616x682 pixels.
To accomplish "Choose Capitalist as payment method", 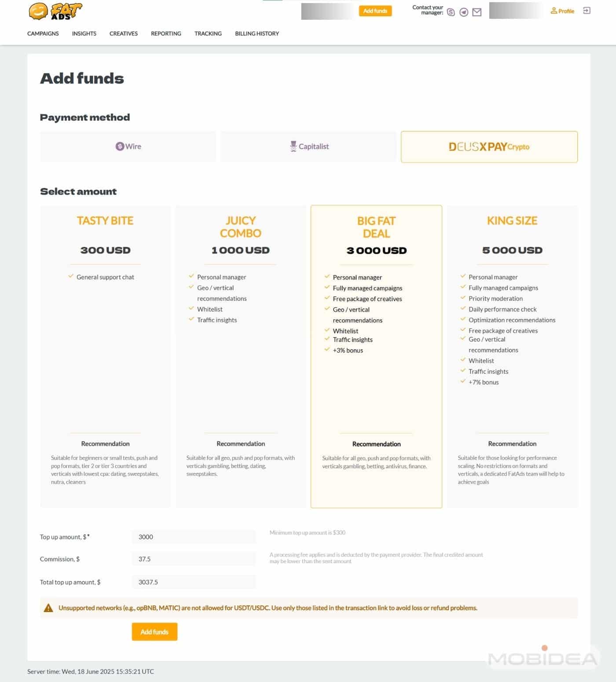I will tap(308, 146).
